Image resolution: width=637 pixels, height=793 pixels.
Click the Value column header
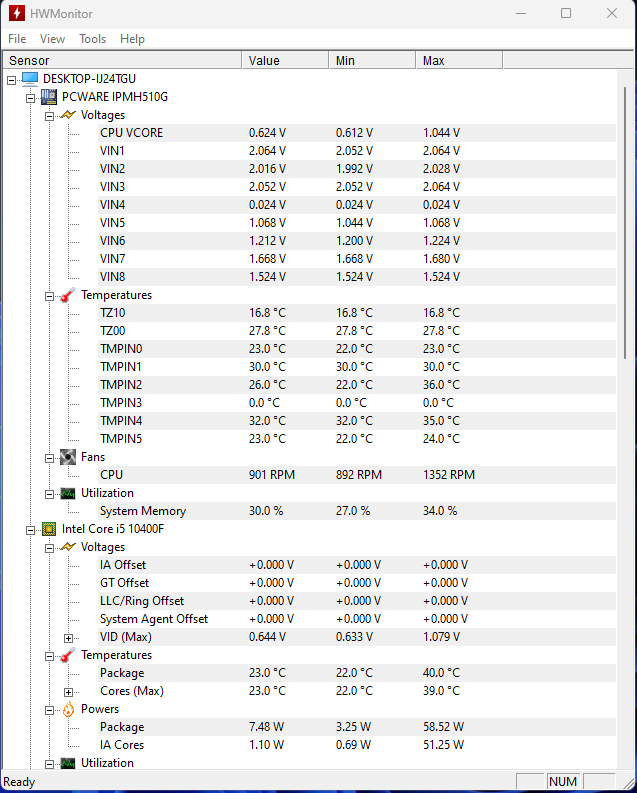pos(285,60)
